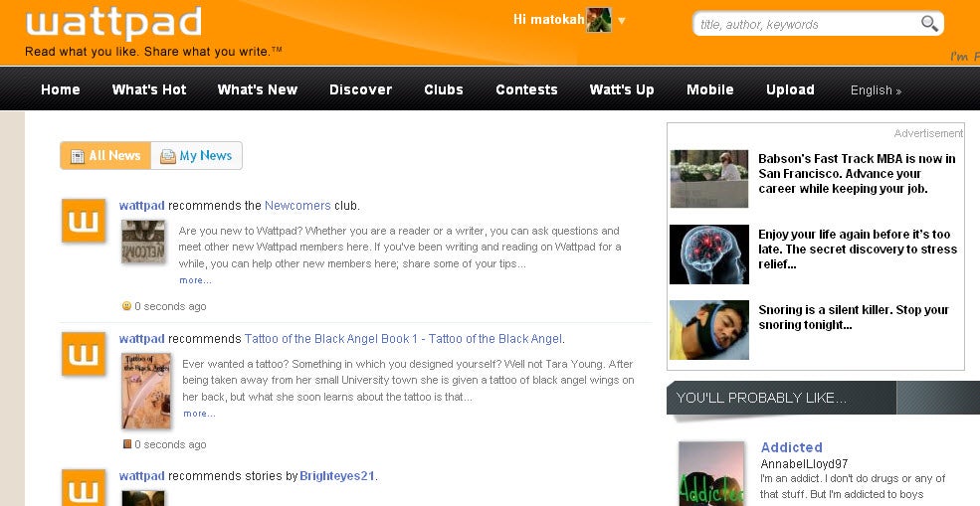Image resolution: width=980 pixels, height=506 pixels.
Task: Open the Newcomers club link
Action: [x=297, y=206]
